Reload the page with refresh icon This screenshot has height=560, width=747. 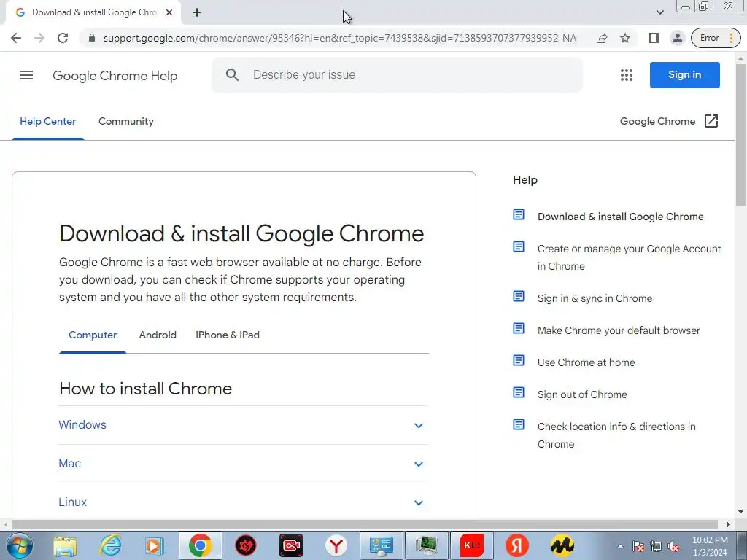[x=63, y=38]
